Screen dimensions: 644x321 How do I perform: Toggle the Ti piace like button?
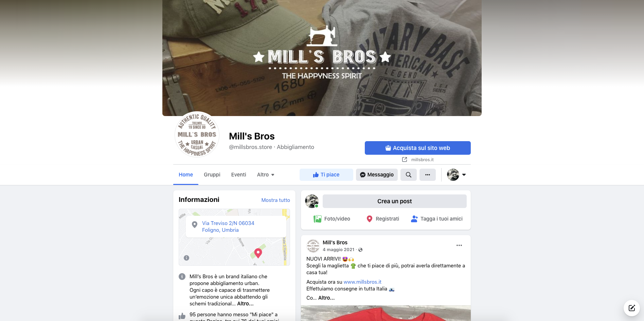pos(326,175)
